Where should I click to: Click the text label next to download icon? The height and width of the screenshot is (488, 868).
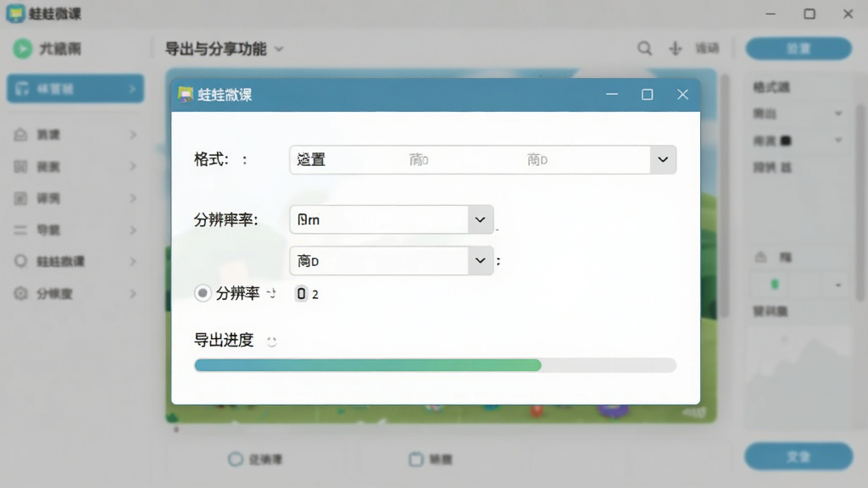point(707,48)
